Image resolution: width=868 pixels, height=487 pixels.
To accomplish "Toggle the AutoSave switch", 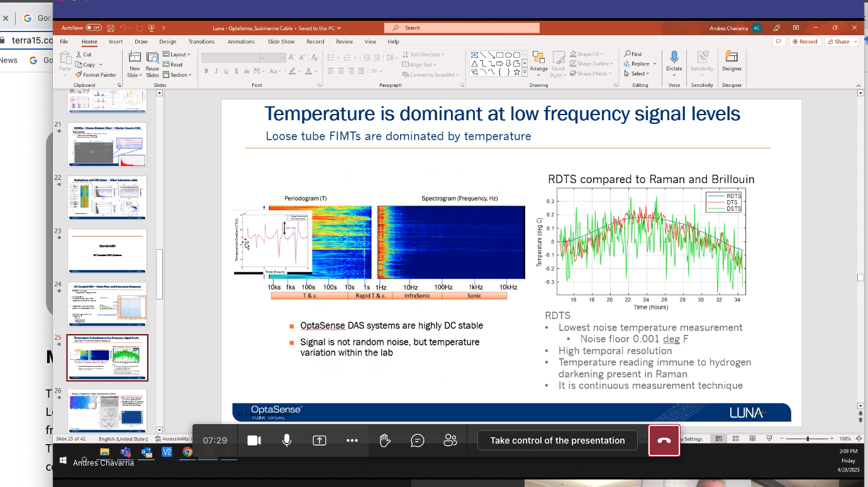I will click(x=94, y=28).
